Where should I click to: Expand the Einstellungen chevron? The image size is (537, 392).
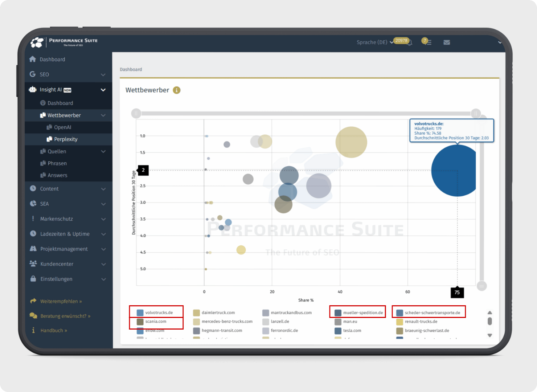click(x=103, y=279)
